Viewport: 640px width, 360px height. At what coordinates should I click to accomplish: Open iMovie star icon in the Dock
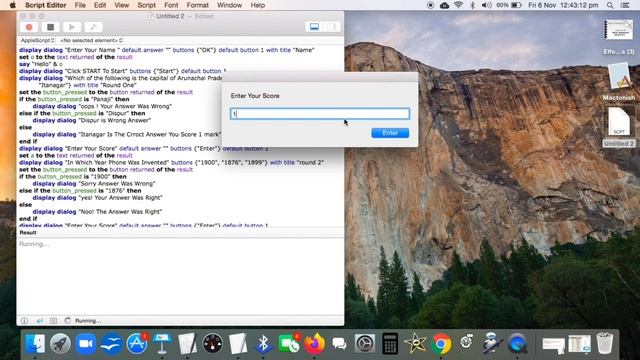[416, 343]
